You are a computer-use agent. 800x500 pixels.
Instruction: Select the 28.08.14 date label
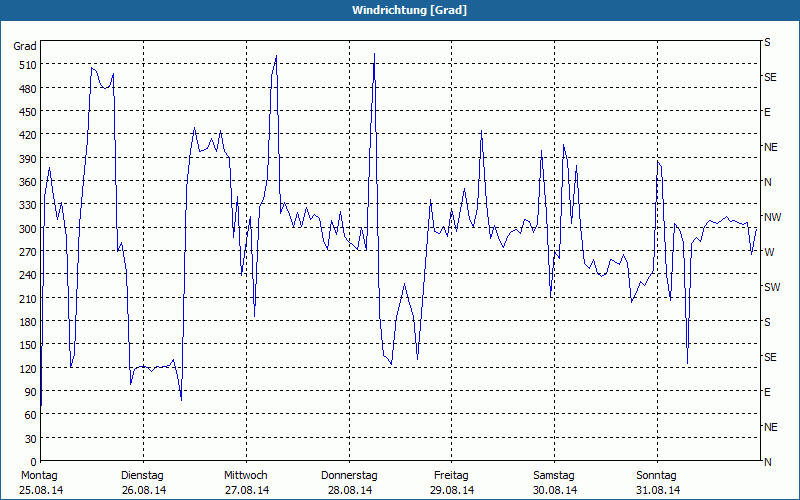[x=349, y=490]
